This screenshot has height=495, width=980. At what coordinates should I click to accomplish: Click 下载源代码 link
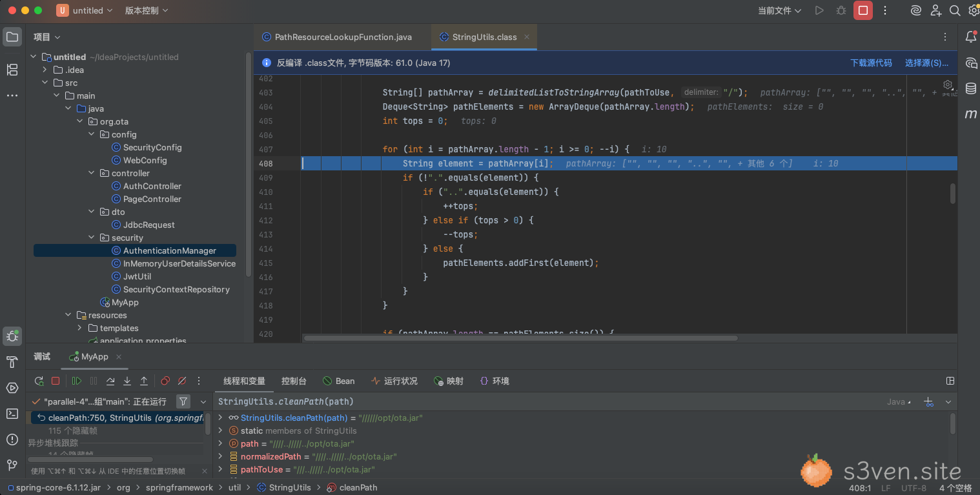[x=871, y=63]
